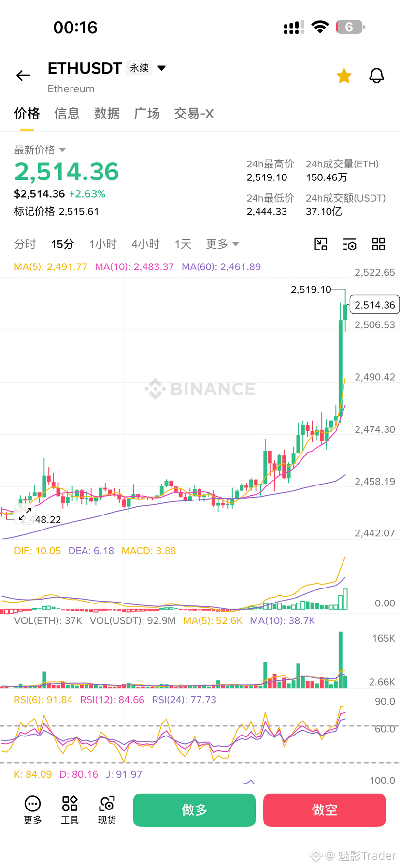
Task: Expand the ETHUSDT pair selector arrow
Action: [162, 68]
